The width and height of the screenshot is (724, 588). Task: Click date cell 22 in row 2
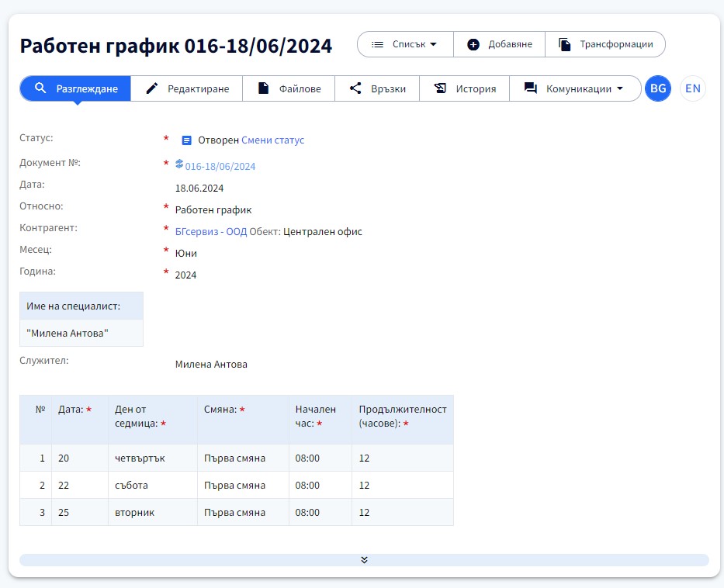pos(80,486)
